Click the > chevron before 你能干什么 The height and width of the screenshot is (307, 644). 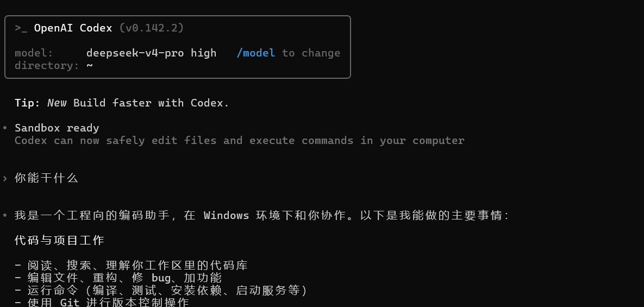(5, 178)
